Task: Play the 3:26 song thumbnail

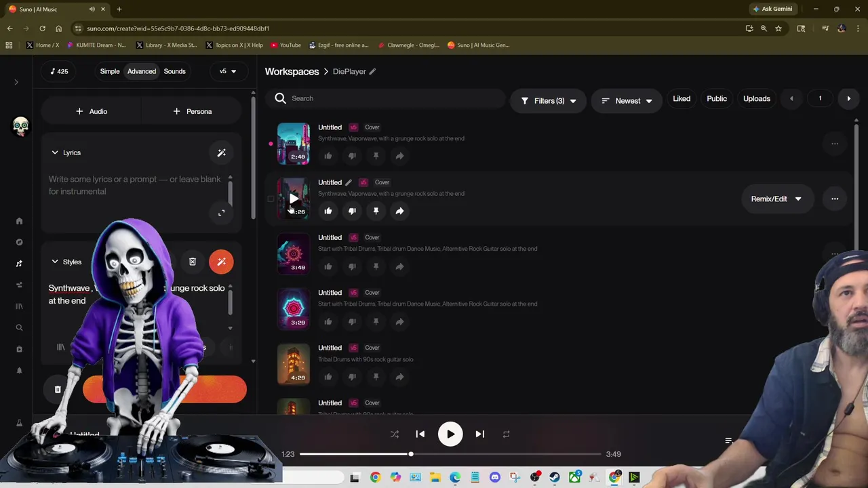Action: click(294, 199)
